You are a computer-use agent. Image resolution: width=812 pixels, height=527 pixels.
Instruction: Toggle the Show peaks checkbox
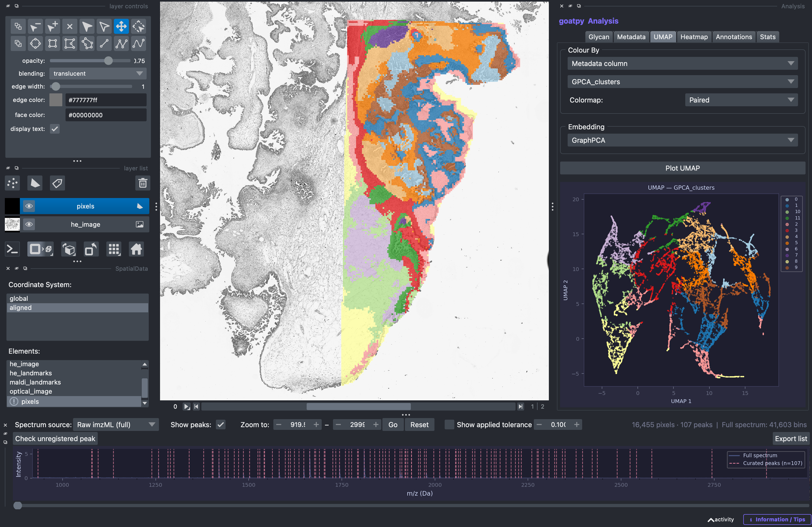click(221, 425)
